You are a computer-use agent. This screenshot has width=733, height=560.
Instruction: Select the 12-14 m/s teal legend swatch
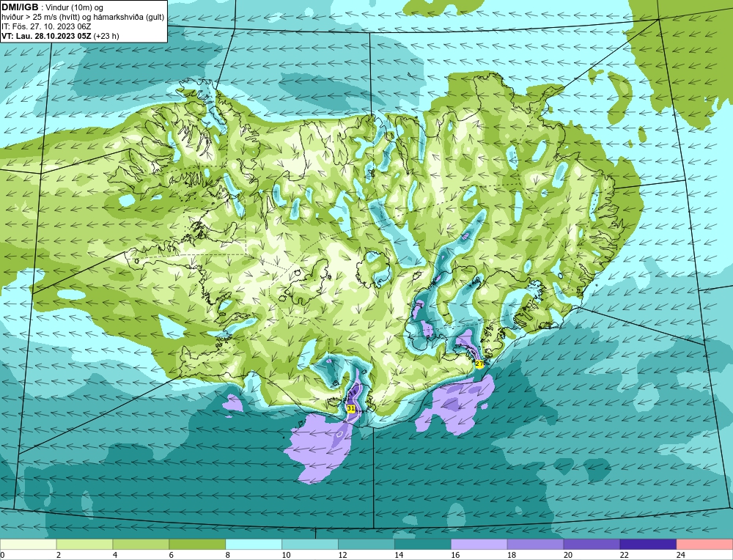click(x=366, y=544)
